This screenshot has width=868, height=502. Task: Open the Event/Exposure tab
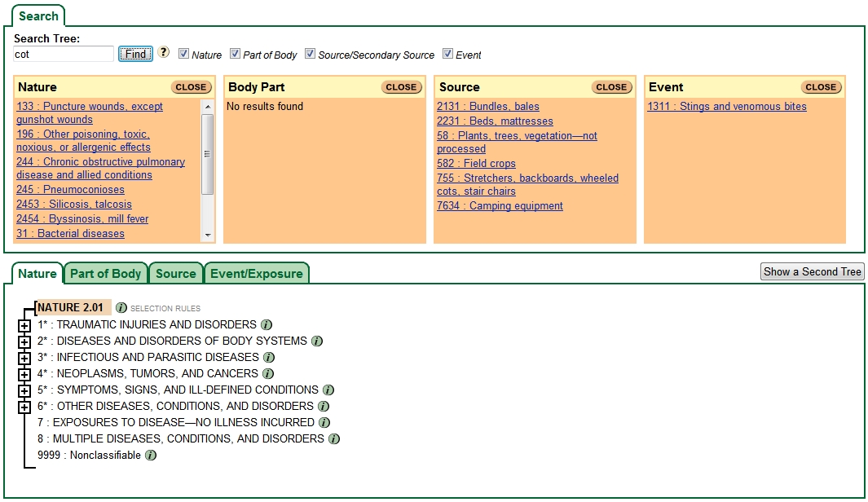pos(256,274)
